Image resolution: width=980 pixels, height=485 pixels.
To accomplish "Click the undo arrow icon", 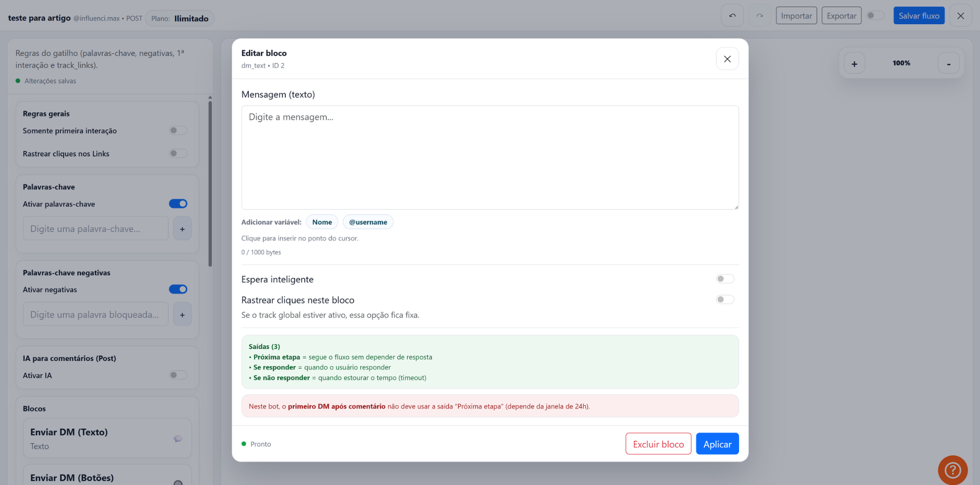I will [x=732, y=15].
